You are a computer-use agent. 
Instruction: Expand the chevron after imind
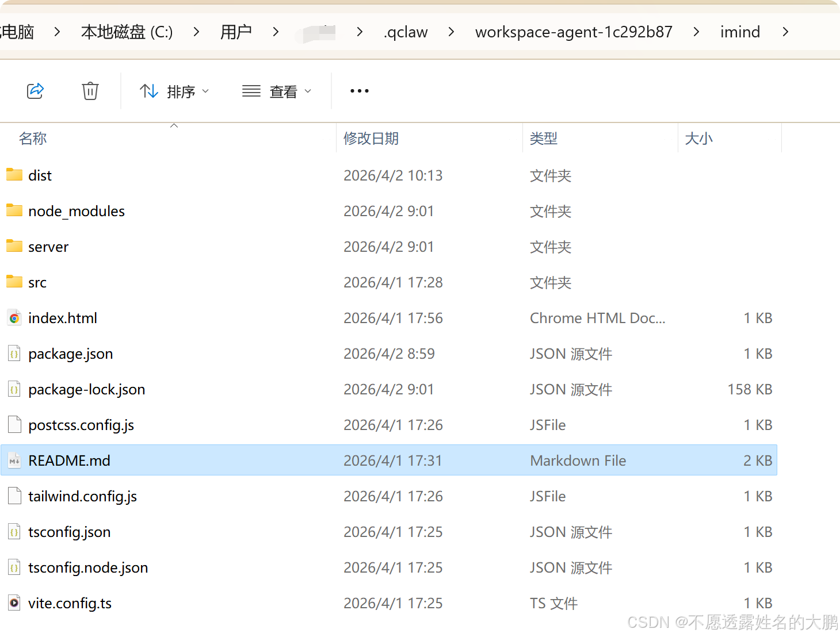point(785,32)
